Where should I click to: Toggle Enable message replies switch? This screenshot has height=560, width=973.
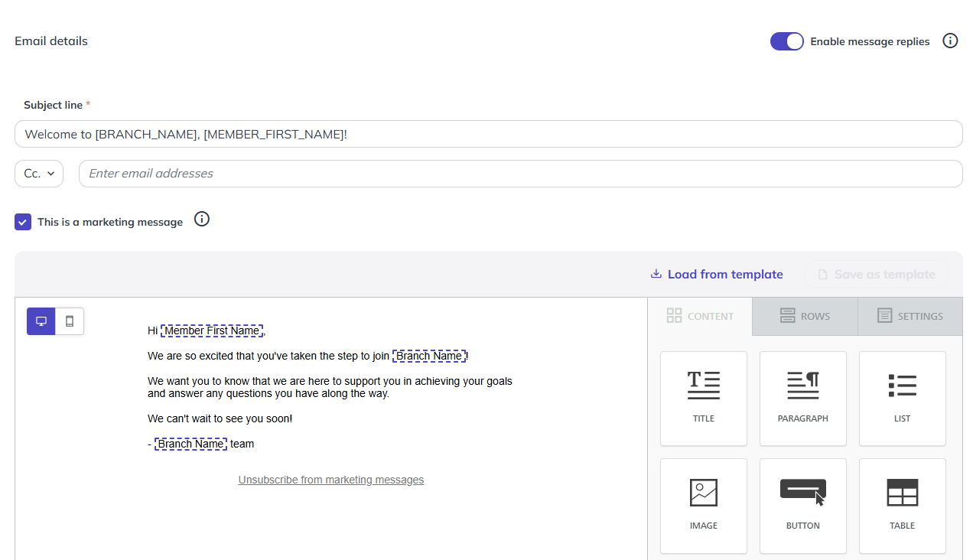coord(787,41)
